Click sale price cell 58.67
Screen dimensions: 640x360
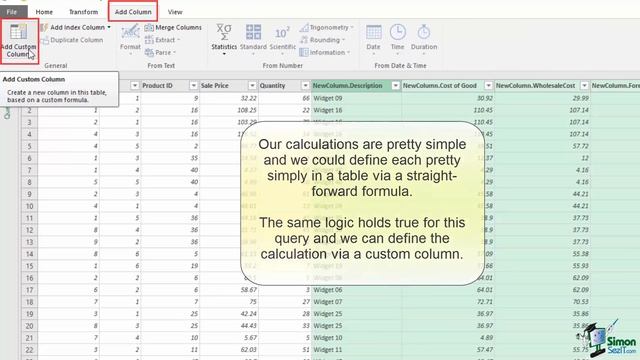point(229,290)
